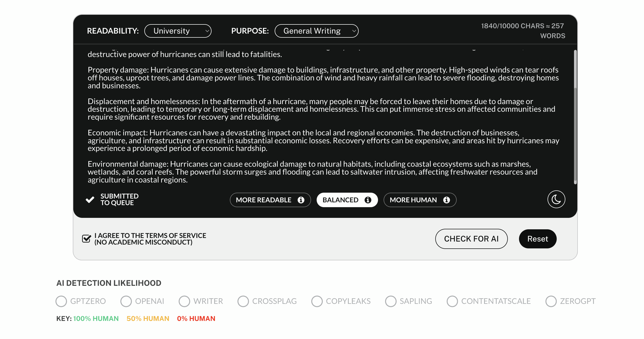Image resolution: width=644 pixels, height=339 pixels.
Task: Click the OpenAI detector radio button
Action: click(126, 301)
